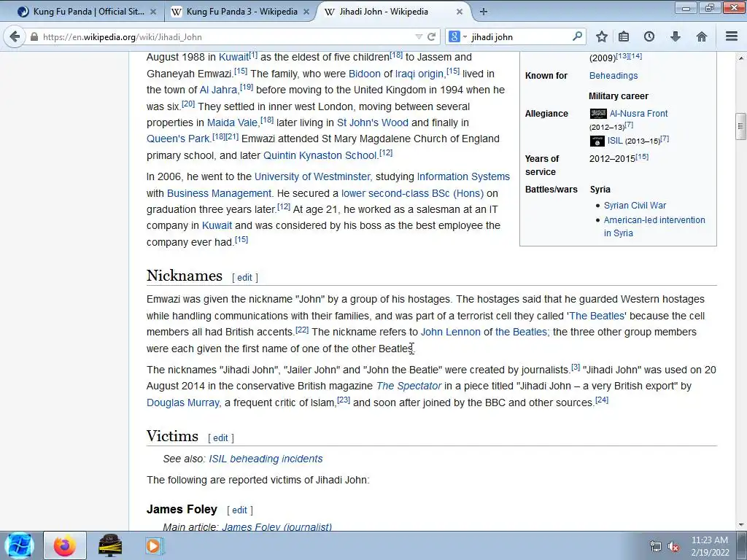The image size is (747, 560).
Task: Open the John Lennon link
Action: pyautogui.click(x=450, y=332)
